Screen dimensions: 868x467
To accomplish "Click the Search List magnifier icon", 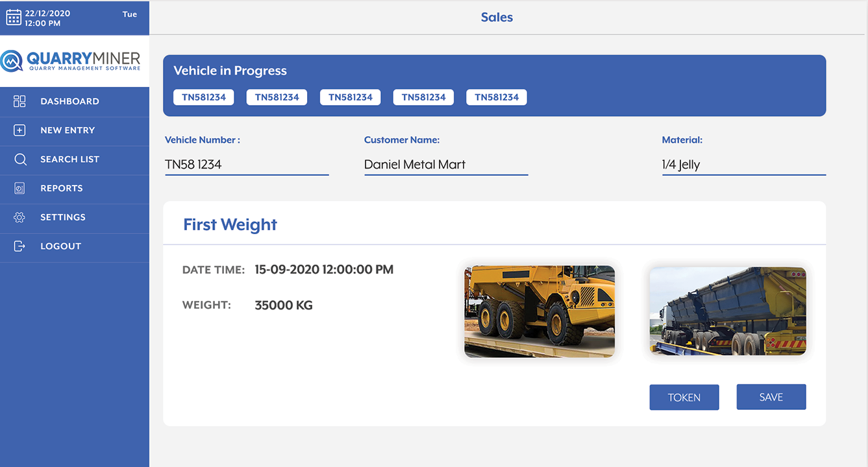I will pyautogui.click(x=20, y=160).
